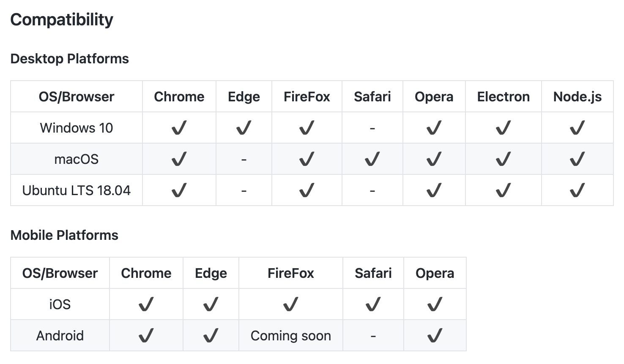Image resolution: width=624 pixels, height=364 pixels.
Task: Click the Mobile Platforms subheading
Action: point(64,235)
